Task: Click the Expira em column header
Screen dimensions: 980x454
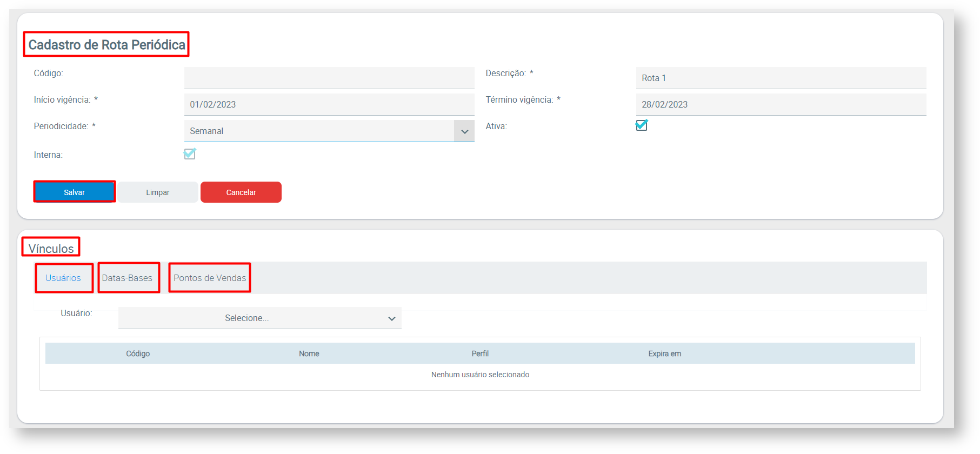Action: tap(664, 353)
